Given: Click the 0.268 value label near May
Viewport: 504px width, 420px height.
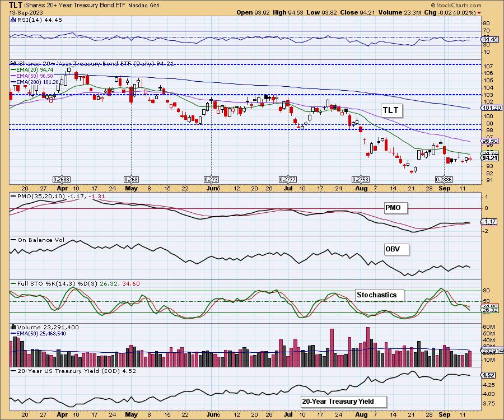Looking at the screenshot, I should (x=131, y=179).
